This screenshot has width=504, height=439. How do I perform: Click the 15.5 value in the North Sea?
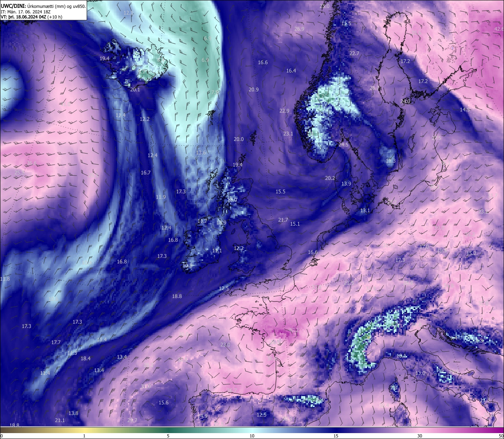[280, 192]
